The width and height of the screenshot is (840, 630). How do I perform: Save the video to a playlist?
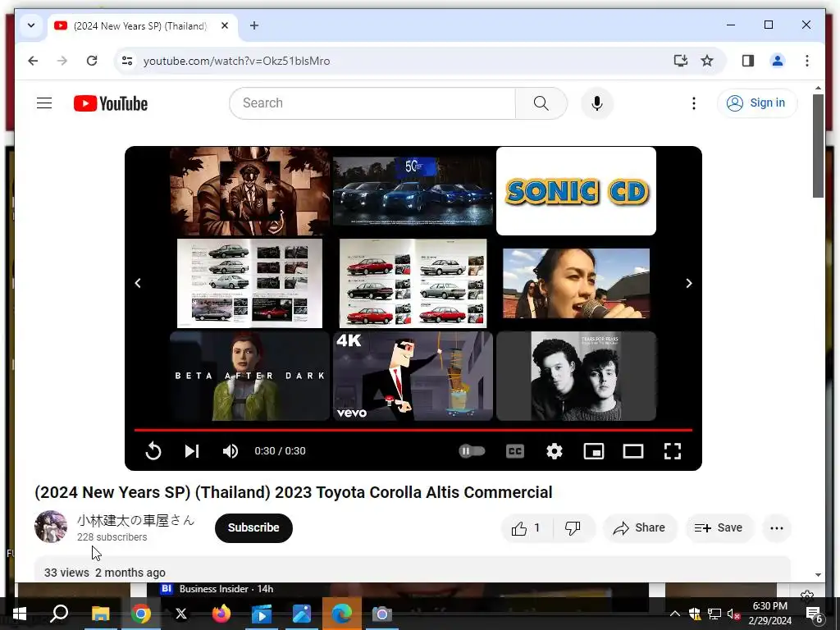pyautogui.click(x=719, y=528)
